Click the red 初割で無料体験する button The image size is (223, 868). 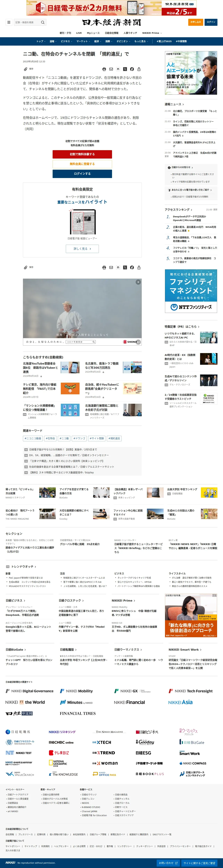82,154
